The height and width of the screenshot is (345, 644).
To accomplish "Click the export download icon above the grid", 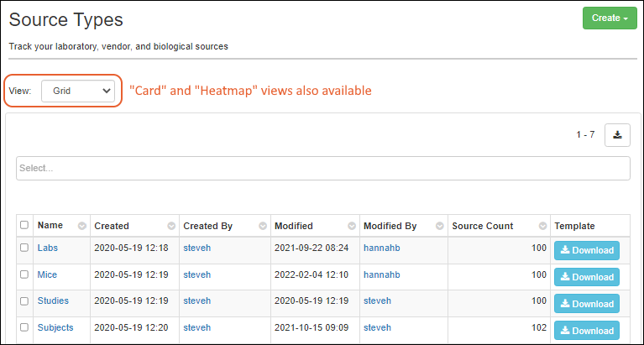I will click(x=617, y=134).
